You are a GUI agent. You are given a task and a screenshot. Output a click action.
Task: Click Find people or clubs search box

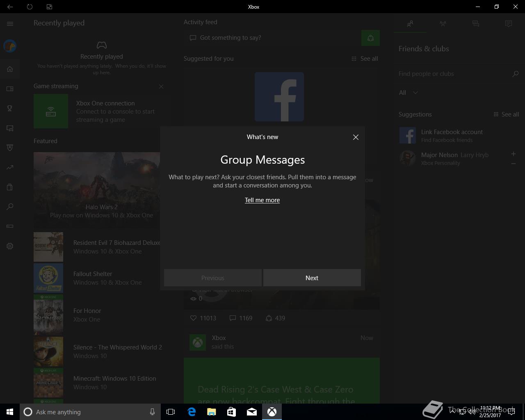pos(453,74)
